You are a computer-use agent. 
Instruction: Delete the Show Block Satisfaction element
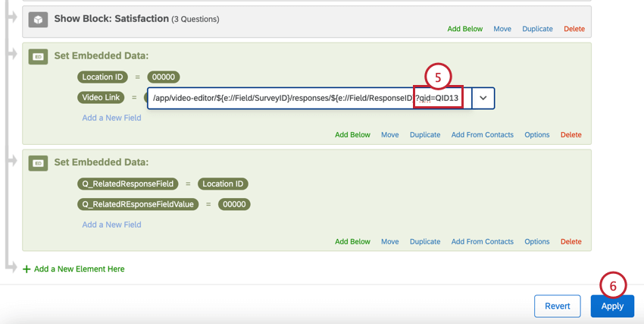tap(574, 29)
